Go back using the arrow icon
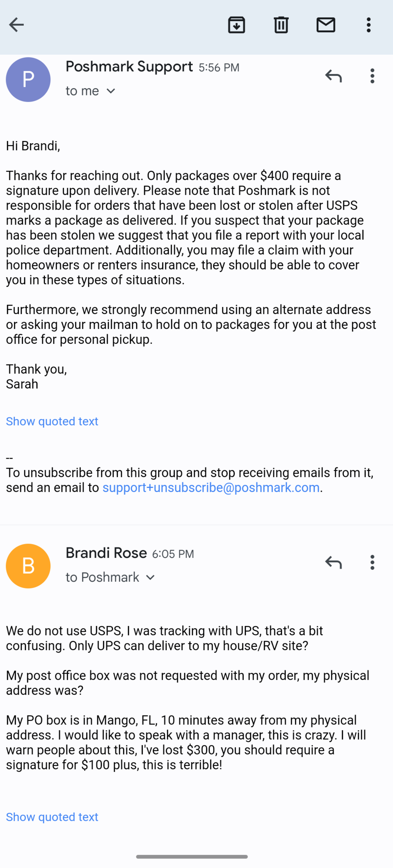This screenshot has width=393, height=868. pyautogui.click(x=16, y=25)
